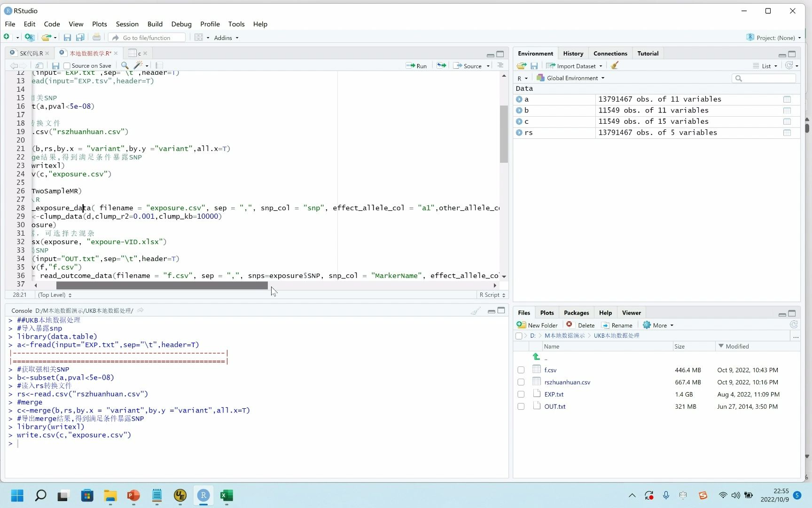The height and width of the screenshot is (508, 812).
Task: Open Excel from the Windows taskbar
Action: pyautogui.click(x=226, y=495)
